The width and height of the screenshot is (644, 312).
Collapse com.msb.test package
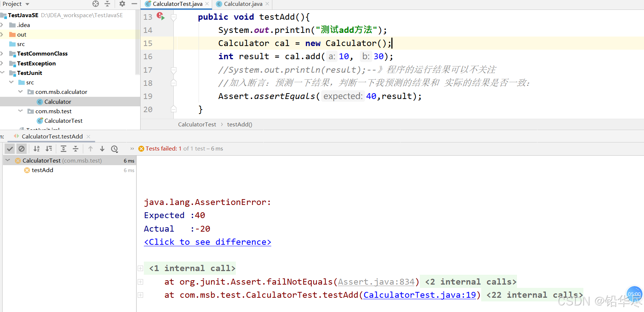[20, 111]
